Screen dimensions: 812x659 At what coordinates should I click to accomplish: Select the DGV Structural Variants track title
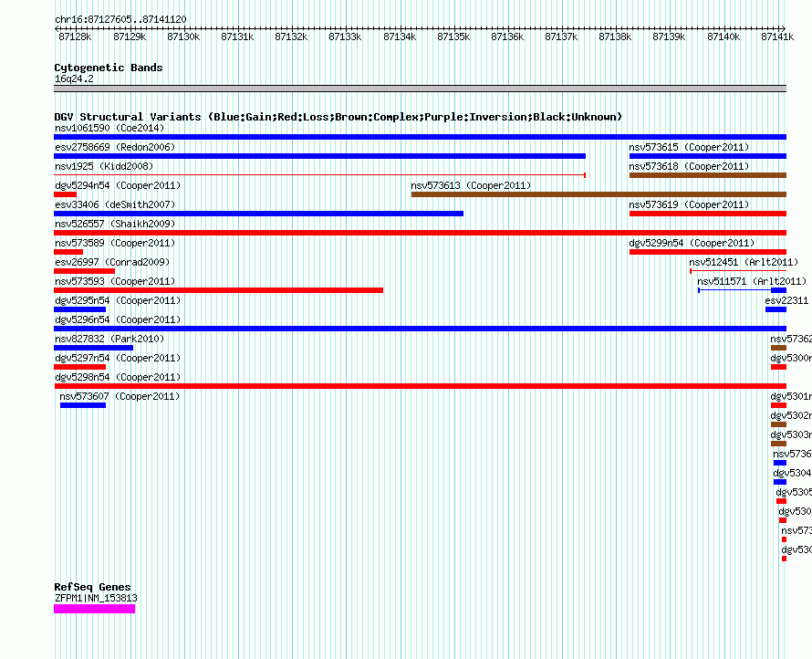tap(338, 117)
